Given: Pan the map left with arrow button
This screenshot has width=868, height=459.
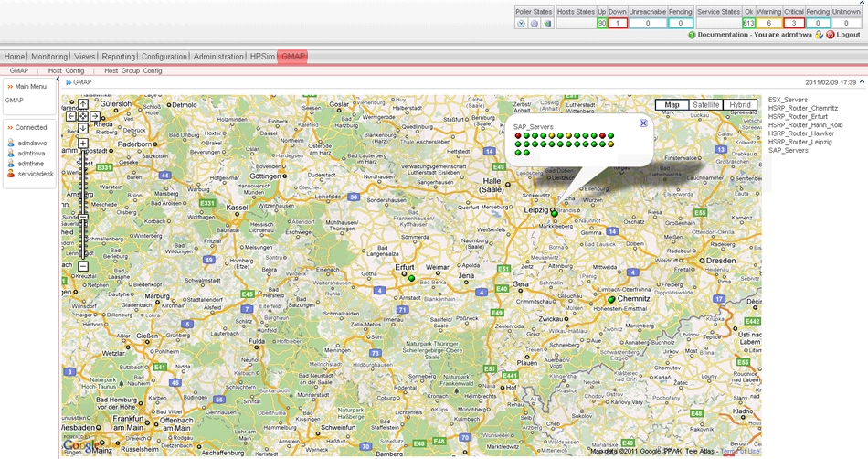Looking at the screenshot, I should click(71, 116).
